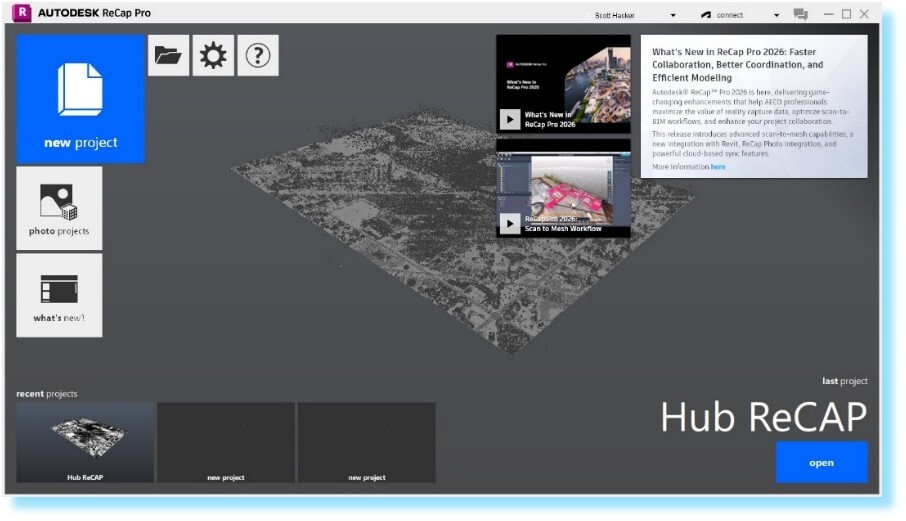Open photo projects tile

(59, 209)
